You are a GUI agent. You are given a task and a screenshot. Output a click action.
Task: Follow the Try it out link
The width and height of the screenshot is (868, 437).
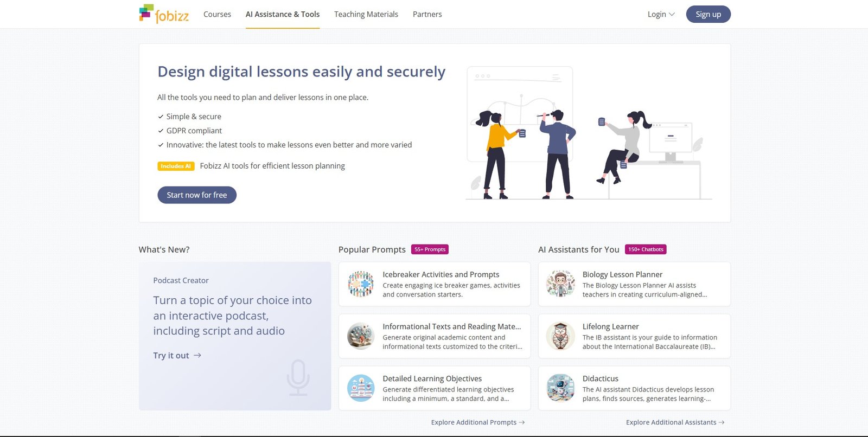177,356
